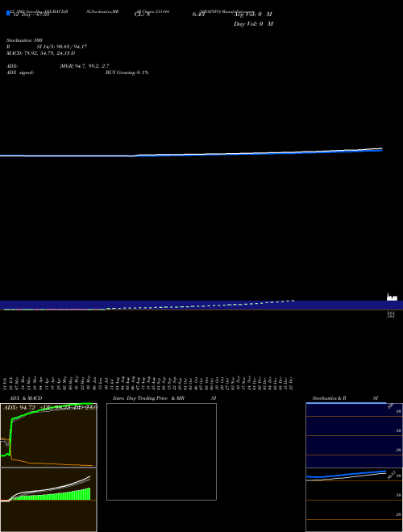Click the blue 12 Day SMA legend square
This screenshot has width=403, height=532.
pos(8,13)
